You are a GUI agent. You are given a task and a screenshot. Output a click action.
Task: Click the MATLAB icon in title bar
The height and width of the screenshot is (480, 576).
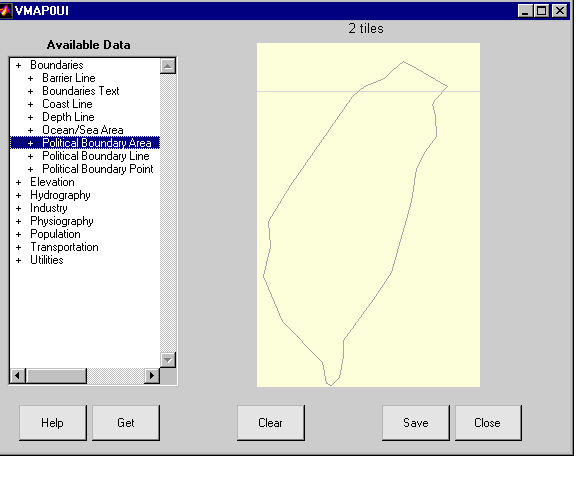6,10
